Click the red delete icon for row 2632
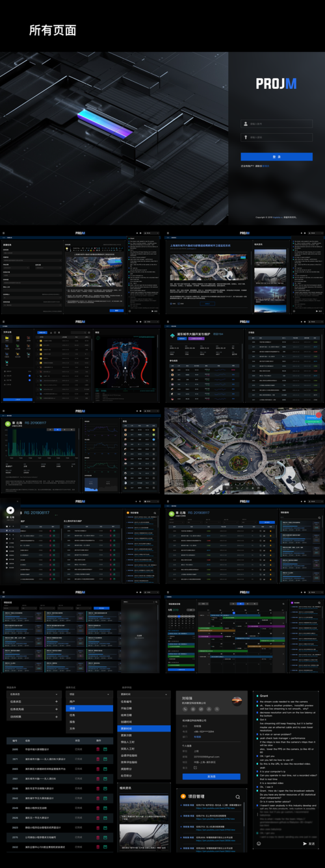 pos(98,847)
